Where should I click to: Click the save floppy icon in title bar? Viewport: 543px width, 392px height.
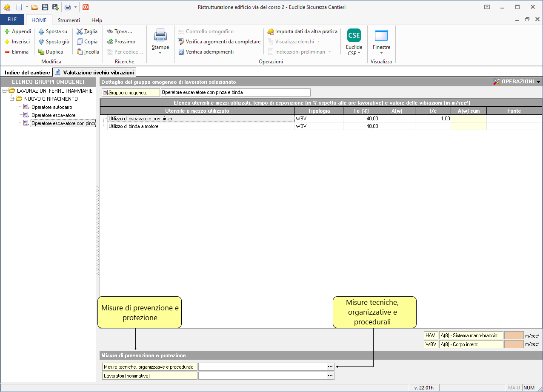[x=45, y=7]
